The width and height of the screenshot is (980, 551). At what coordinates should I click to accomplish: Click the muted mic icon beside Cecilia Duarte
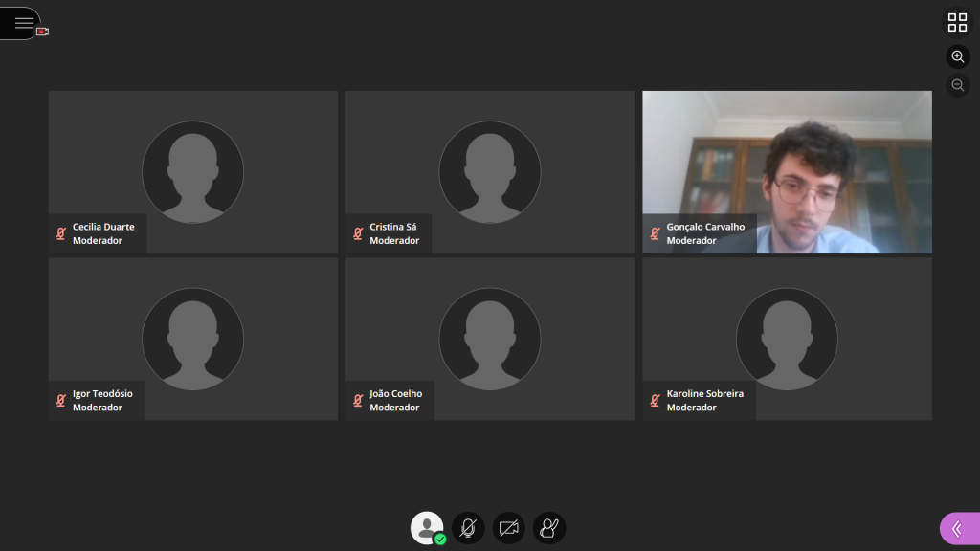[61, 233]
